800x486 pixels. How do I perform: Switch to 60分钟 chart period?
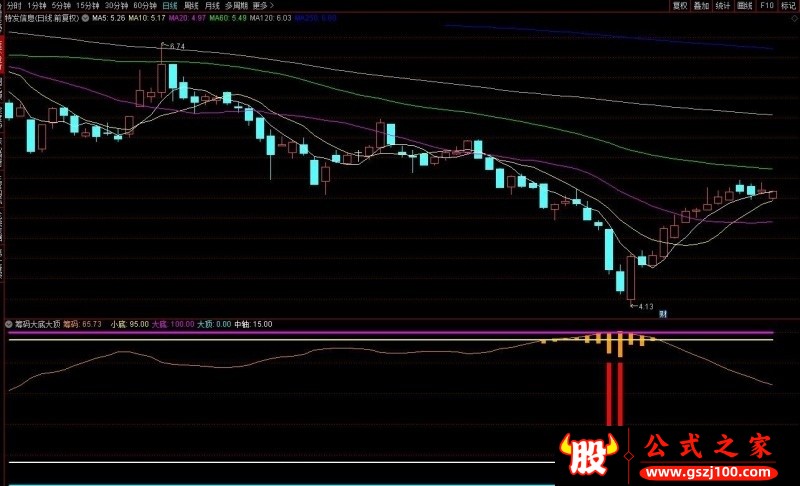(145, 6)
